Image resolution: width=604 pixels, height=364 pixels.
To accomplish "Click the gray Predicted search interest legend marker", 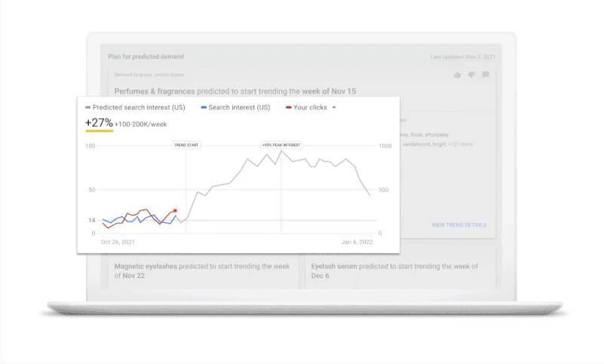I will [88, 108].
